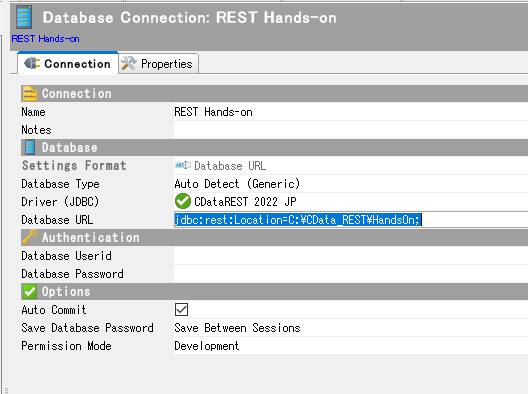528x394 pixels.
Task: Select the Connection tab
Action: coord(68,63)
